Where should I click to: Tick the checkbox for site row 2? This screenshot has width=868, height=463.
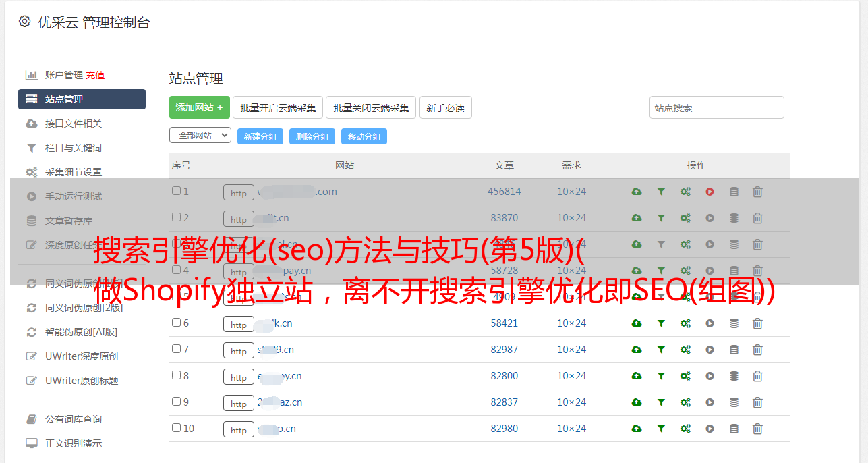click(176, 217)
